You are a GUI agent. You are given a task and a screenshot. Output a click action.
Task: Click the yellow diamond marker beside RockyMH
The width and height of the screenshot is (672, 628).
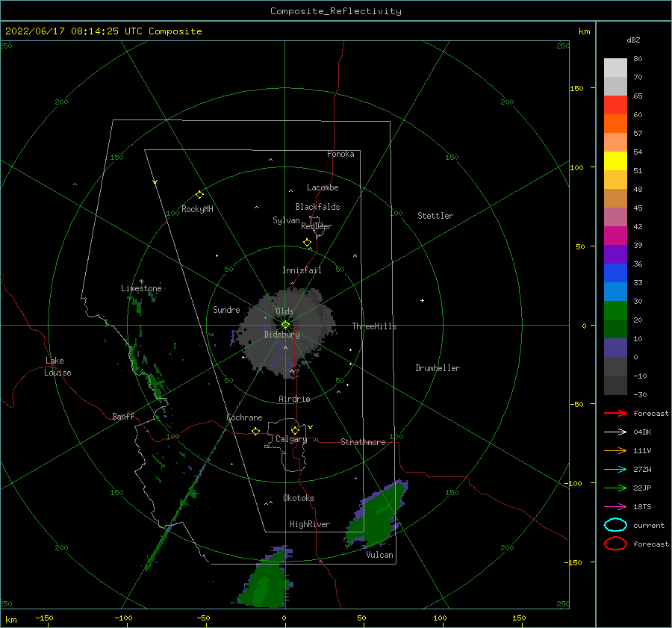[199, 195]
